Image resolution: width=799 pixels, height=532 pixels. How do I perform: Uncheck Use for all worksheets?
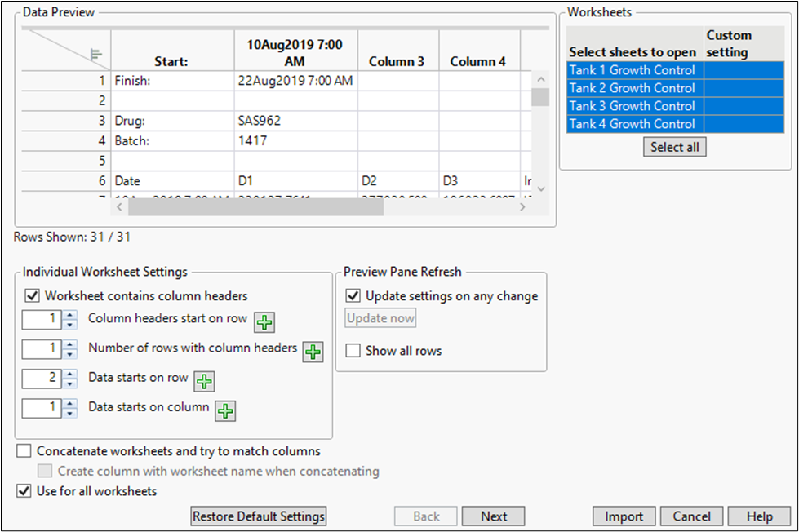coord(24,491)
